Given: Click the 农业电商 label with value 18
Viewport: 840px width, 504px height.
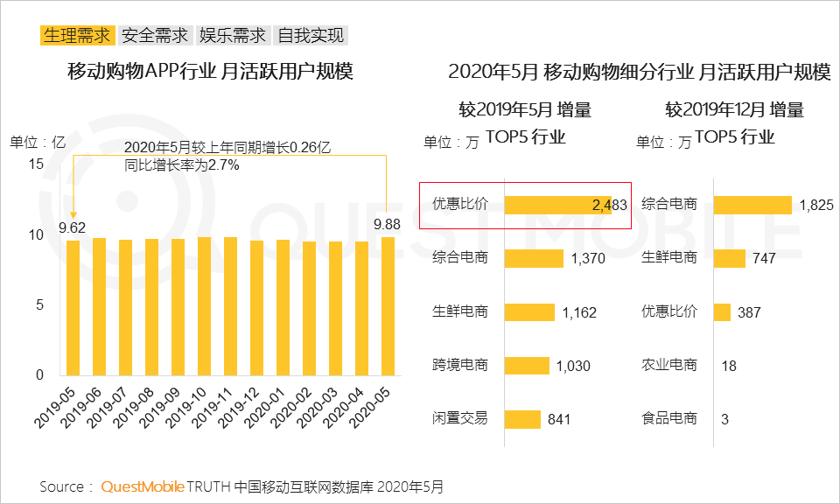Looking at the screenshot, I should click(669, 366).
